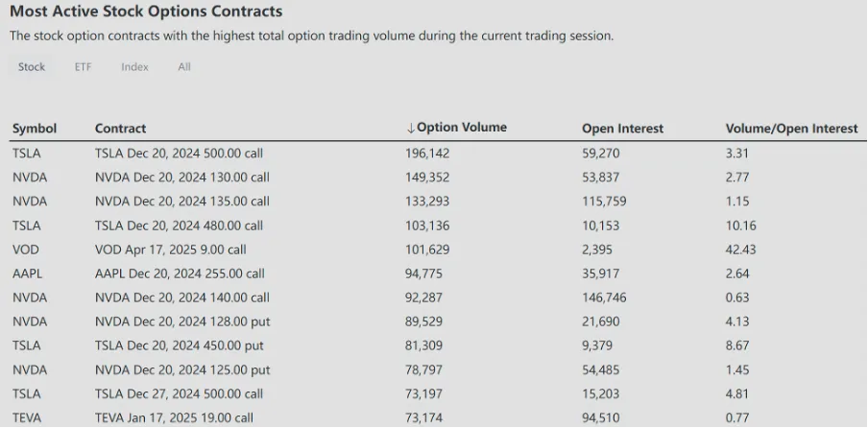
Task: Select VOD Apr 17, 2025 9.00 call
Action: [x=170, y=250]
